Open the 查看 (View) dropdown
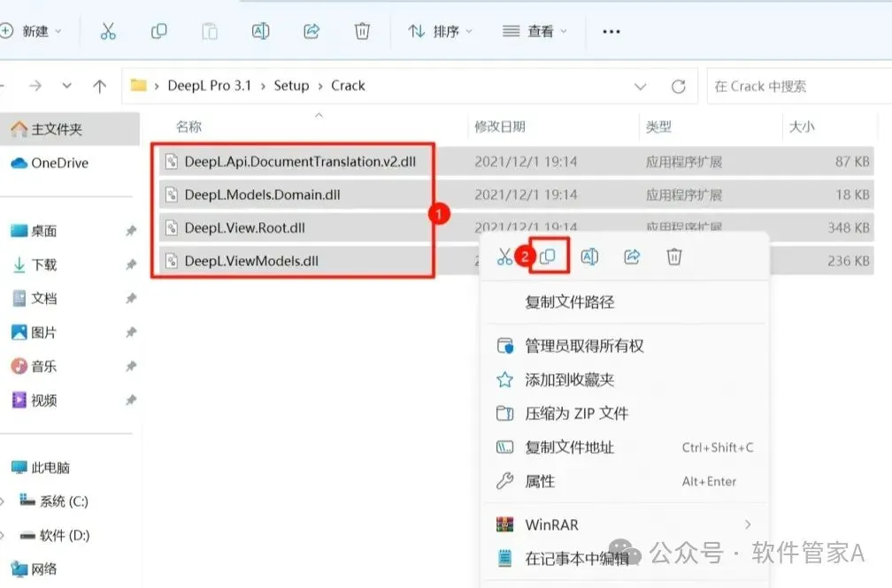Screen dimensions: 892x588 pos(534,31)
